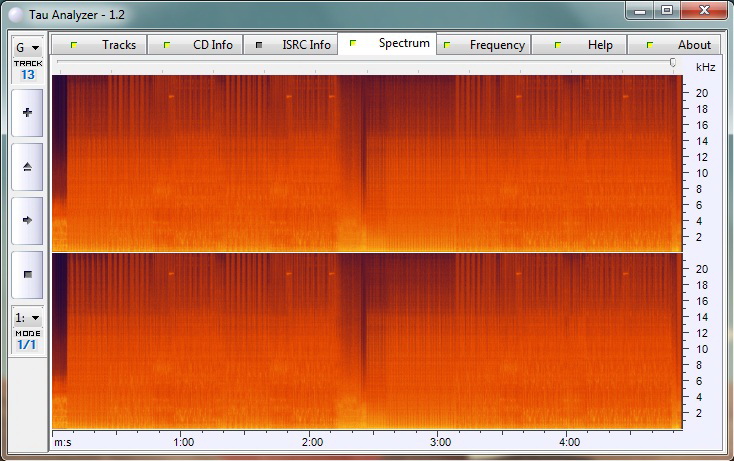The image size is (734, 461).
Task: Click the slider thumb above spectrum
Action: [x=673, y=62]
